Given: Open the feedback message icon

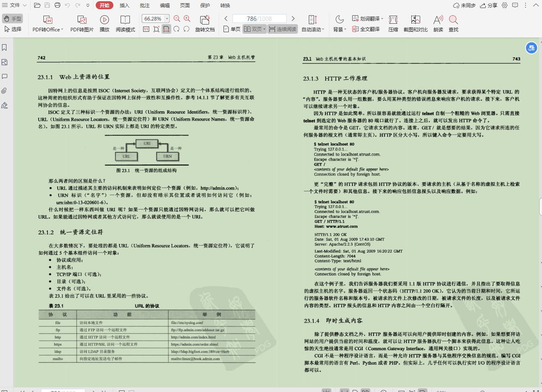Looking at the screenshot, I should [x=515, y=5].
